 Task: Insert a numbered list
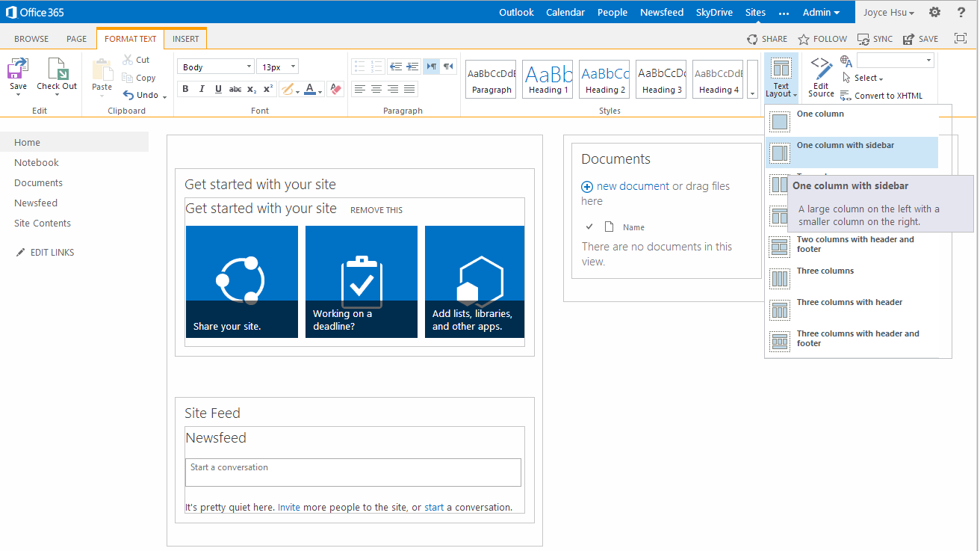376,67
